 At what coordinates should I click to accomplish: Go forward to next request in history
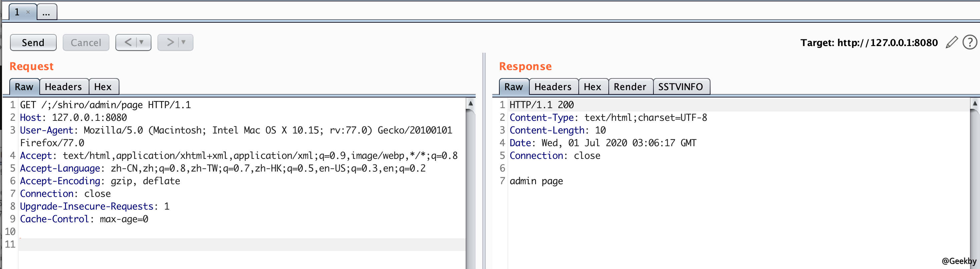pyautogui.click(x=170, y=42)
